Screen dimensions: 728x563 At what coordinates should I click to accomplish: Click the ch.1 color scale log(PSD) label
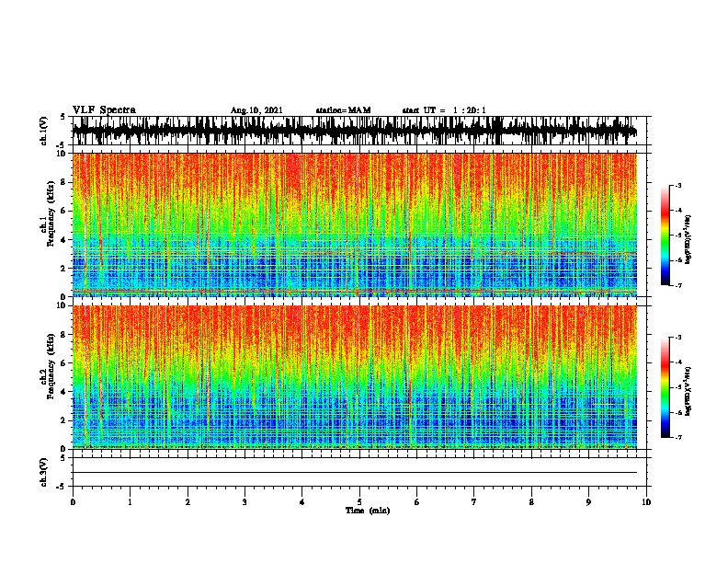pyautogui.click(x=688, y=239)
